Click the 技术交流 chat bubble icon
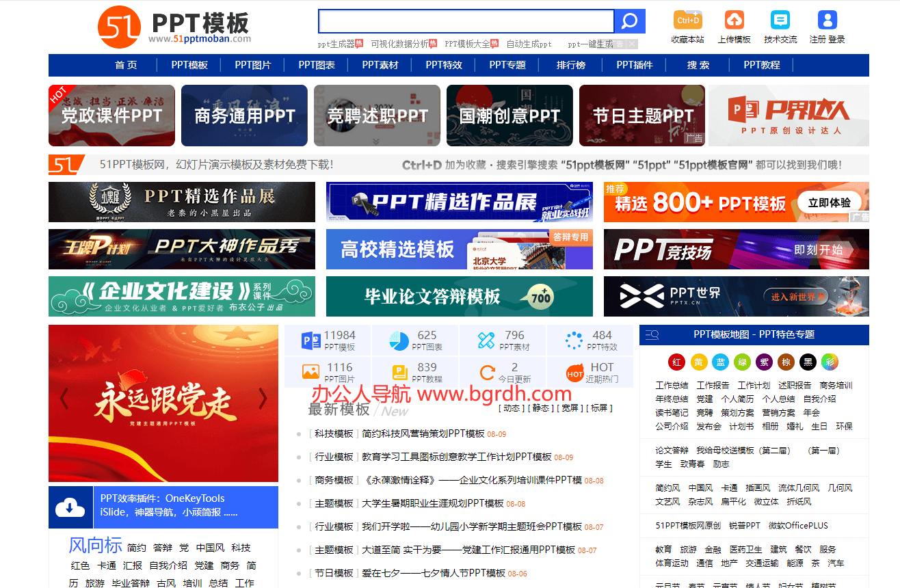The width and height of the screenshot is (900, 588). pyautogui.click(x=780, y=21)
